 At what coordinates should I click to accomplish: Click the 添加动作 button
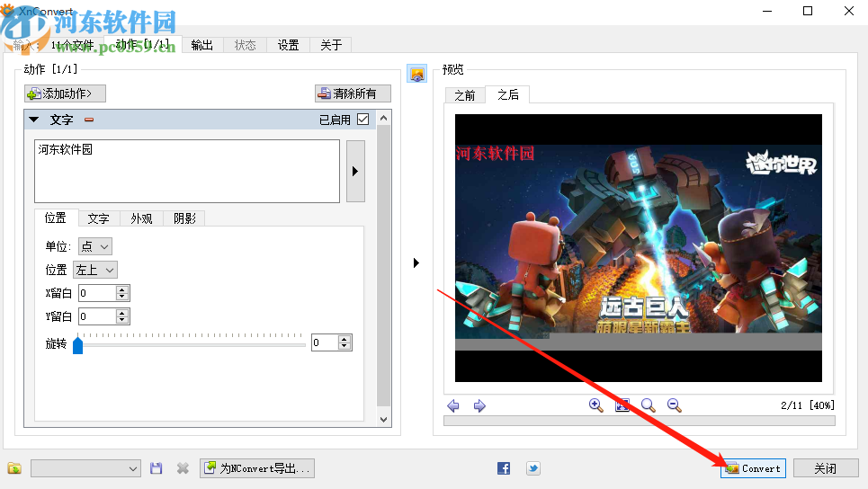pyautogui.click(x=65, y=93)
